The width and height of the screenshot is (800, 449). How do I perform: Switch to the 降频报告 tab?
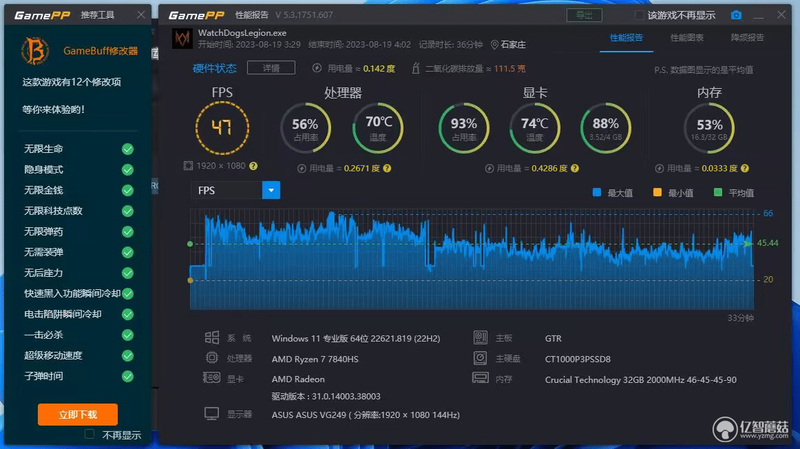click(747, 38)
